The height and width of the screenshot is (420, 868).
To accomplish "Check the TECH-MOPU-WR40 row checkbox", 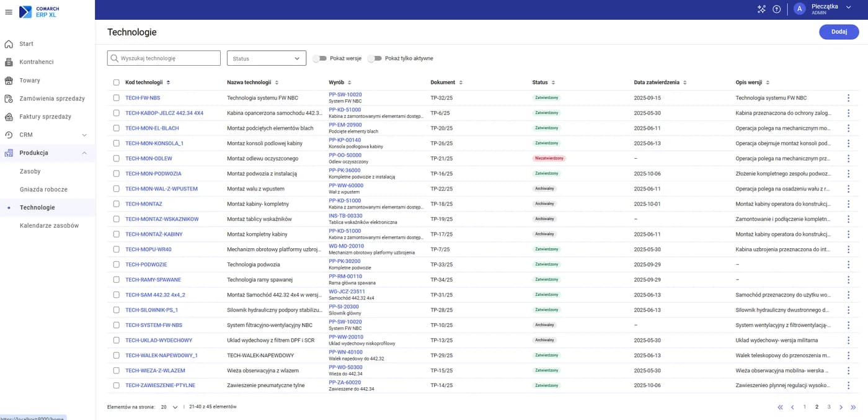I will (116, 249).
